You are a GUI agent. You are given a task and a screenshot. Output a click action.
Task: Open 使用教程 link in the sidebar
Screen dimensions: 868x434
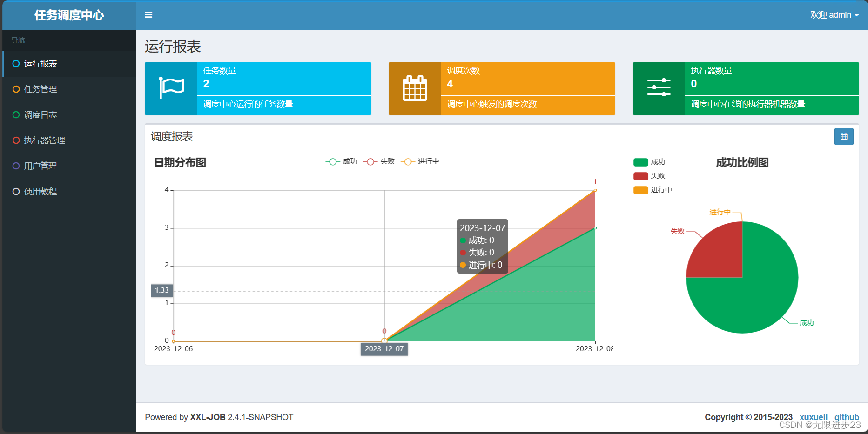click(69, 192)
